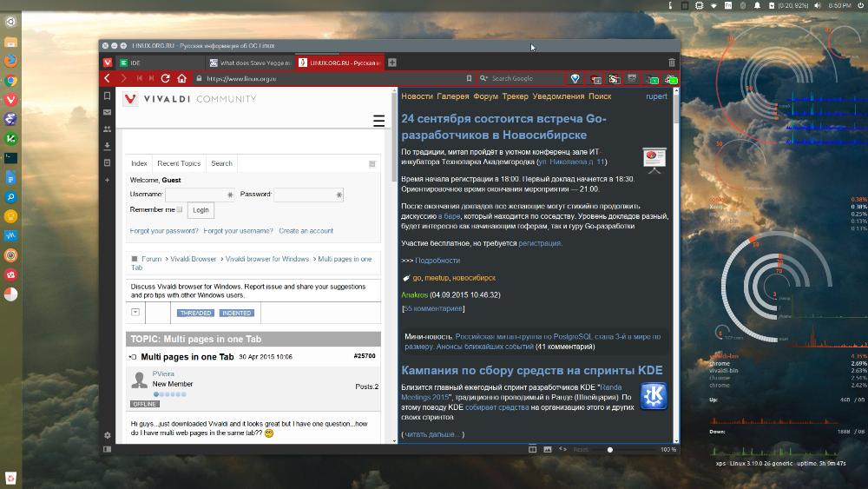Open the search engine dropdown
This screenshot has width=868, height=489.
[483, 79]
